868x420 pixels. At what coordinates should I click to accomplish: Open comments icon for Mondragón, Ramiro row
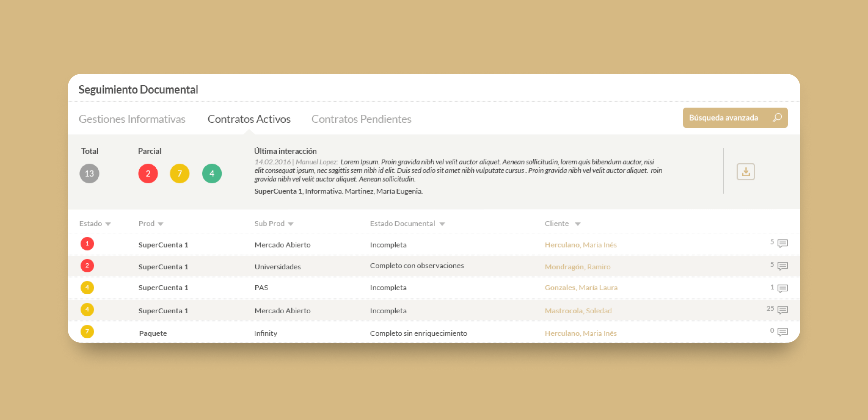[x=782, y=266]
